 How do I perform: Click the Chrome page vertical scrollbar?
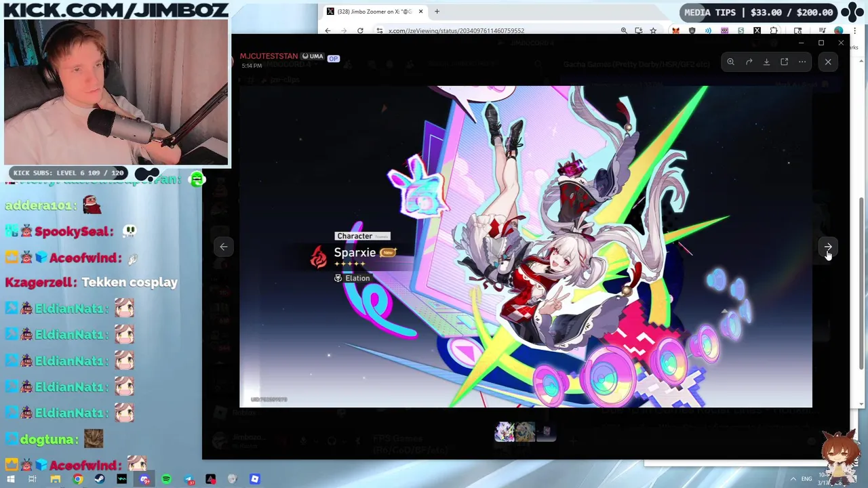863,285
